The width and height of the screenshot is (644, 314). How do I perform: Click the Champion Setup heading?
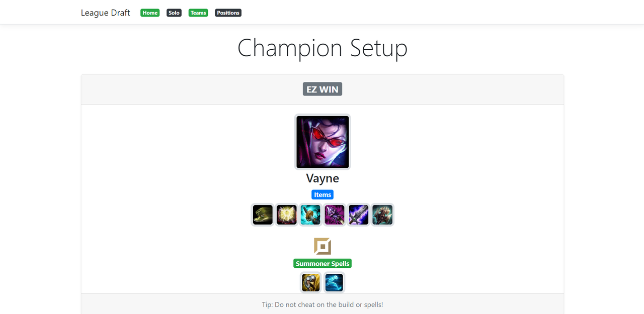click(323, 48)
